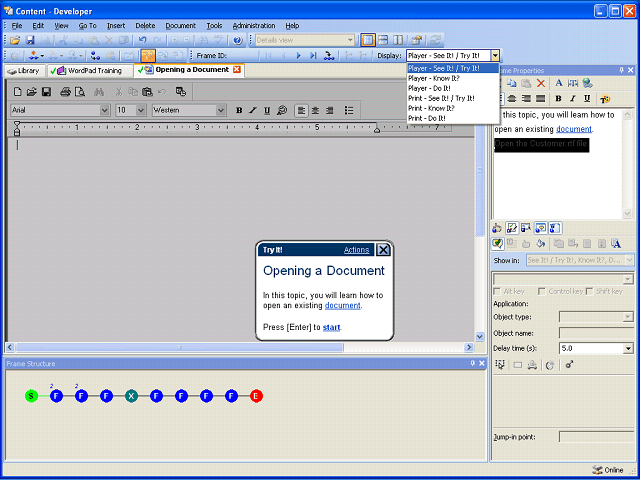Close the Opening a Document tab
Viewport: 640px width, 480px height.
(236, 70)
